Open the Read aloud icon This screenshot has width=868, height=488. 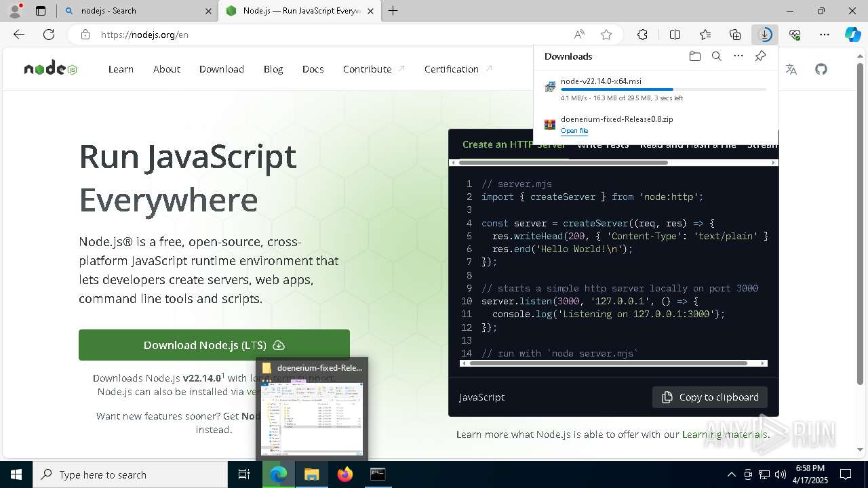579,35
